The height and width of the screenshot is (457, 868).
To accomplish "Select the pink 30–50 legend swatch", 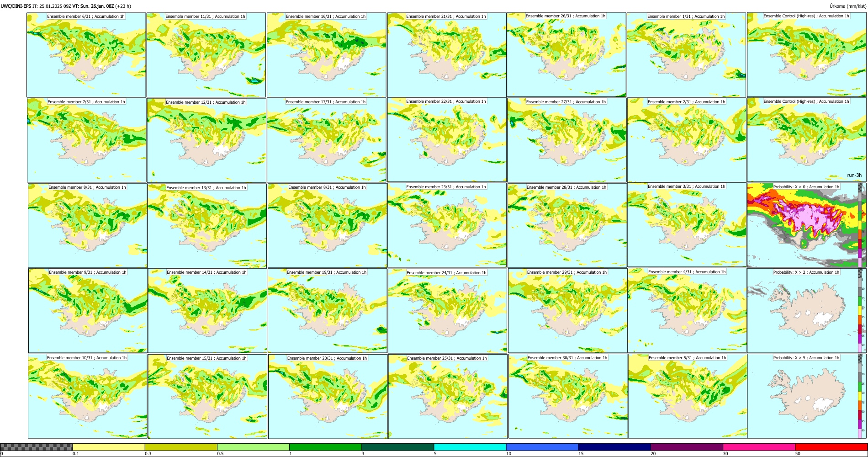I will pos(759,447).
